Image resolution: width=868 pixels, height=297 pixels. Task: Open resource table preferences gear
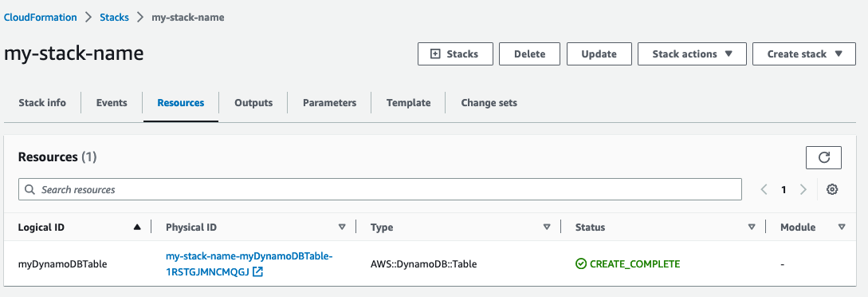click(x=832, y=189)
